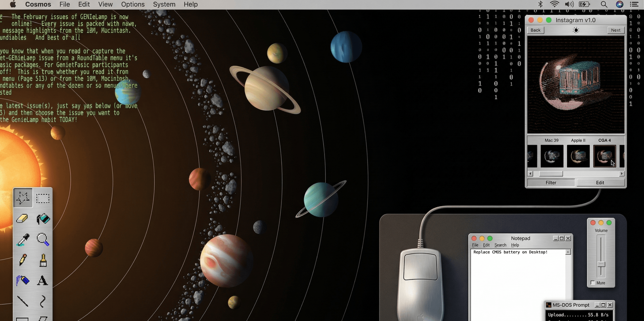644x321 pixels.
Task: Open the View menu
Action: tap(105, 4)
